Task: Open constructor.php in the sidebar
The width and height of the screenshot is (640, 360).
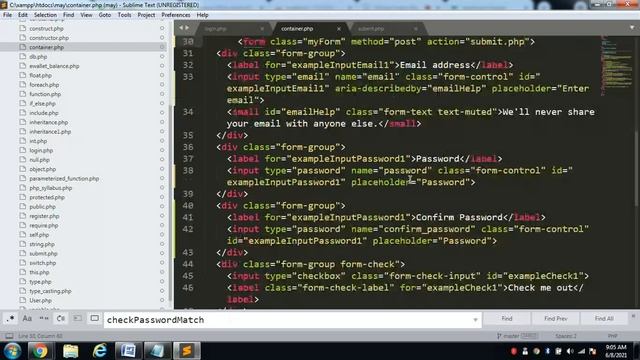Action: tap(49, 38)
